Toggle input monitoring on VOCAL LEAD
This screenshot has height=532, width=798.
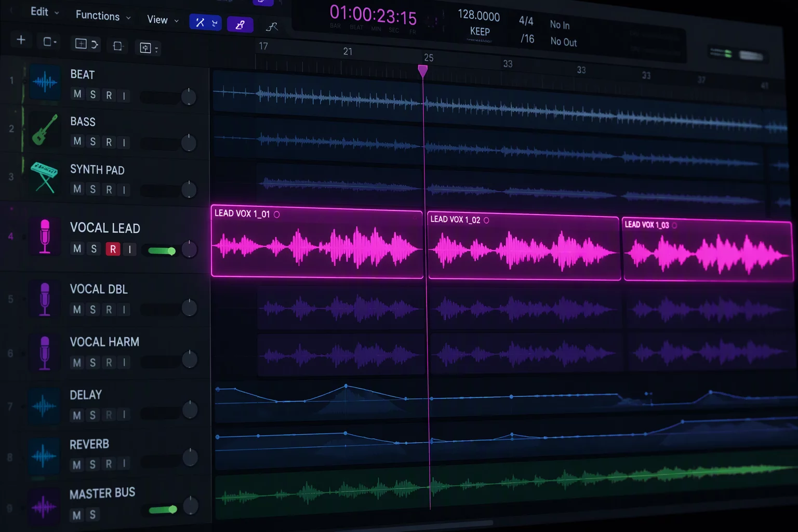pos(129,249)
